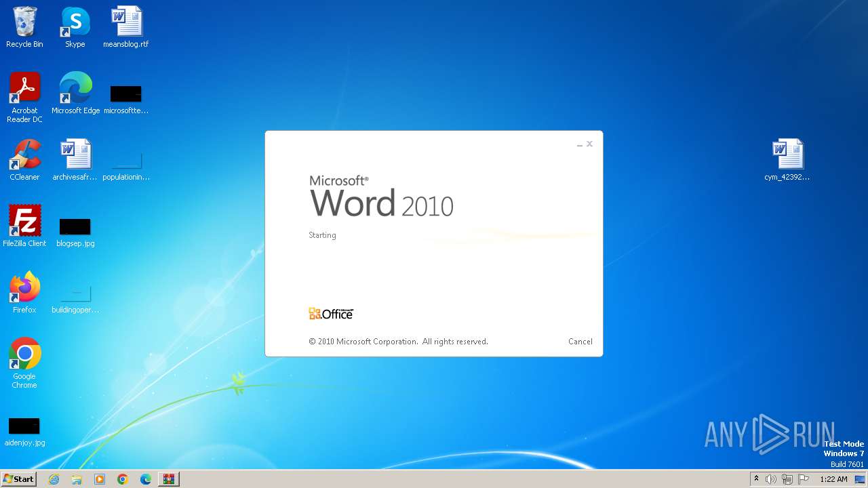This screenshot has width=868, height=488.
Task: Open the Recycle Bin desktop icon
Action: pyautogui.click(x=24, y=28)
